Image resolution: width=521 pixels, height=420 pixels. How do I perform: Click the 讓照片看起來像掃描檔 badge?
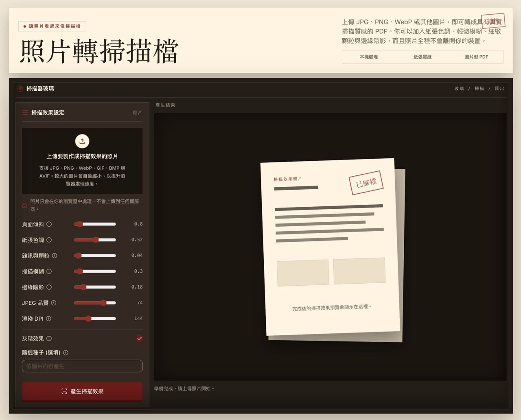pos(52,26)
